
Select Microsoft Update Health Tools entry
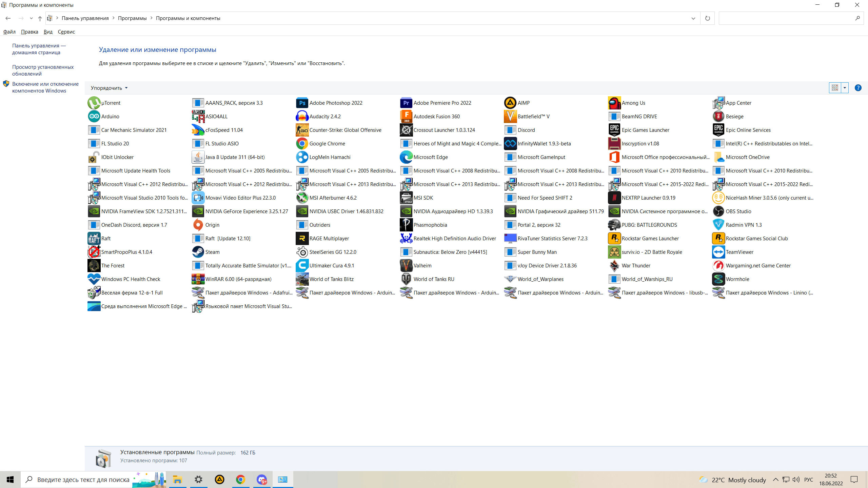pyautogui.click(x=129, y=171)
